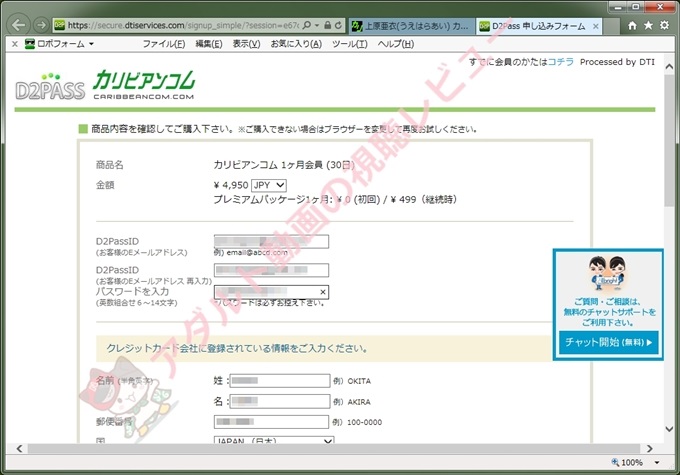Click the ¥ 4,950 price text
Screen dimensions: 680x475
pos(231,185)
